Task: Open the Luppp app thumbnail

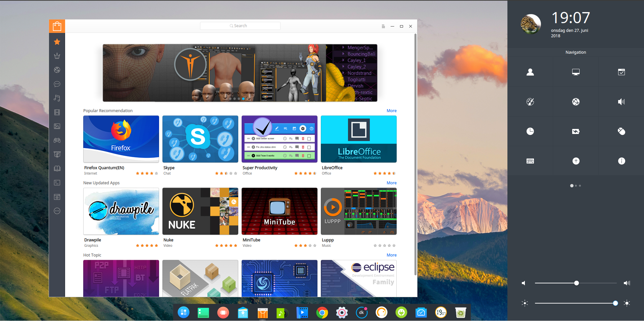Action: pos(359,211)
